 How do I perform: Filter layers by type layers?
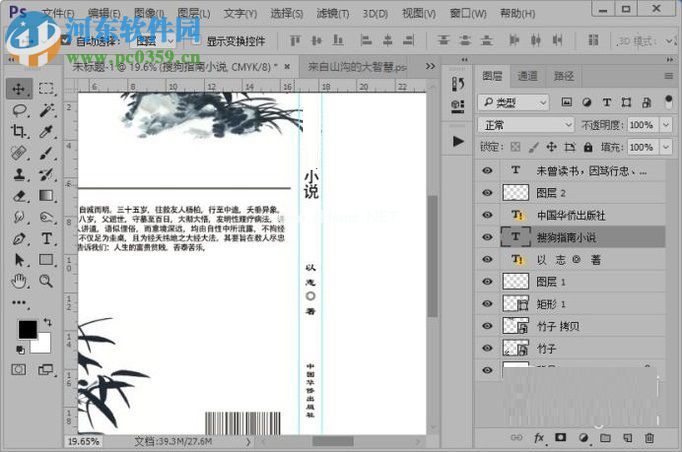pos(606,102)
